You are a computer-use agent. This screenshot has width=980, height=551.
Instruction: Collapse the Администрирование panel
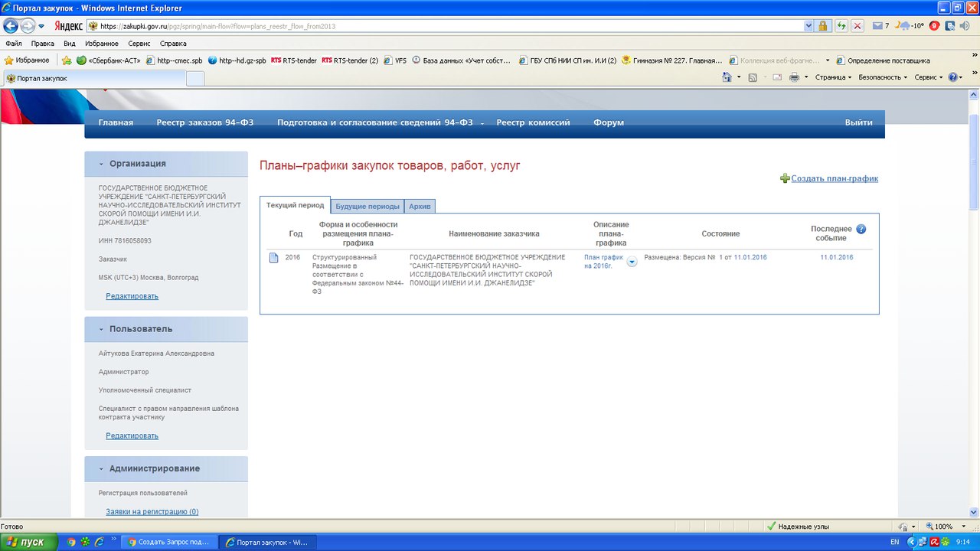pos(101,468)
